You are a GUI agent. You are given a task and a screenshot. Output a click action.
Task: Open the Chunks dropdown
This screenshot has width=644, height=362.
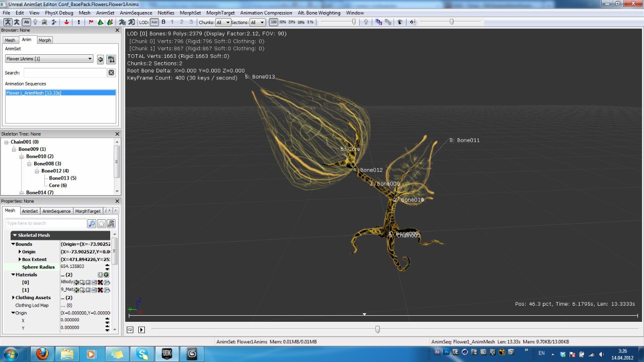[x=223, y=22]
